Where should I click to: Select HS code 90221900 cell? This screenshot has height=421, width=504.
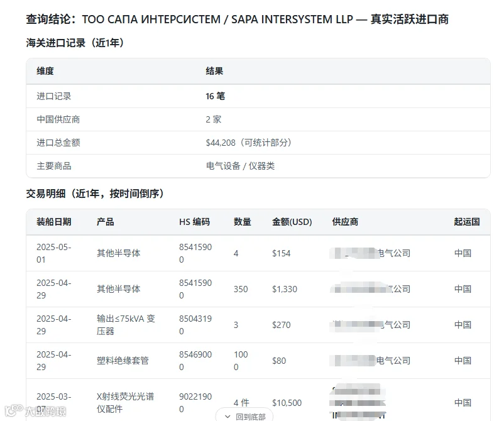195,403
